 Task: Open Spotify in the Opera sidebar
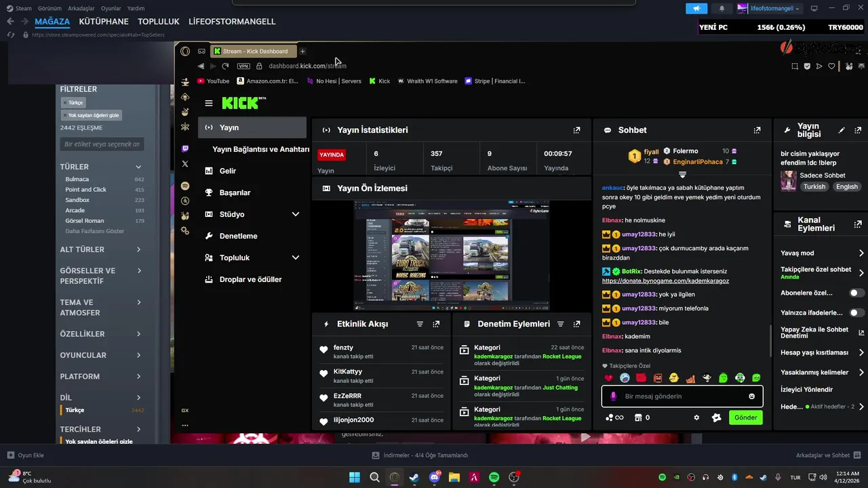point(185,186)
